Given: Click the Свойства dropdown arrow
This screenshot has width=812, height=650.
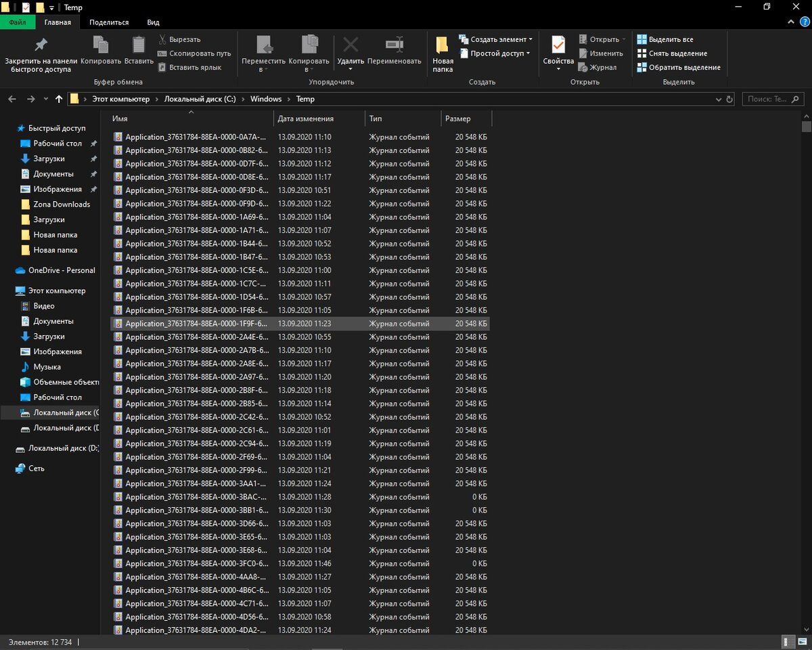Looking at the screenshot, I should tap(558, 70).
